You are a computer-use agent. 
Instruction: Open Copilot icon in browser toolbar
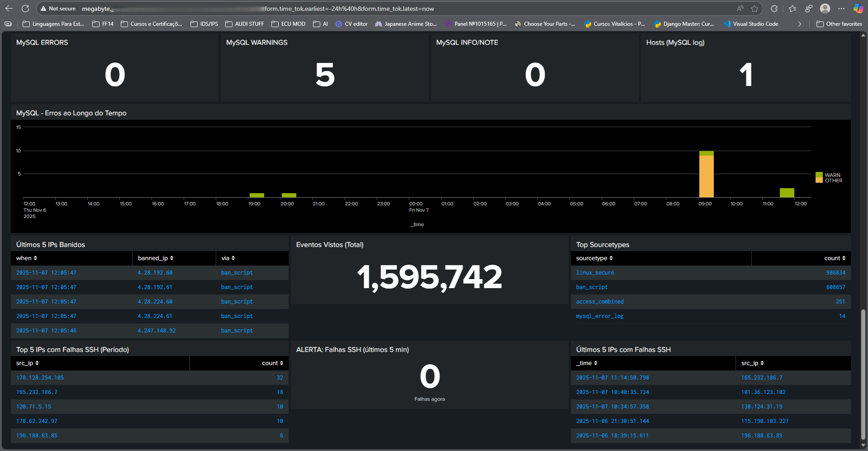coord(858,9)
